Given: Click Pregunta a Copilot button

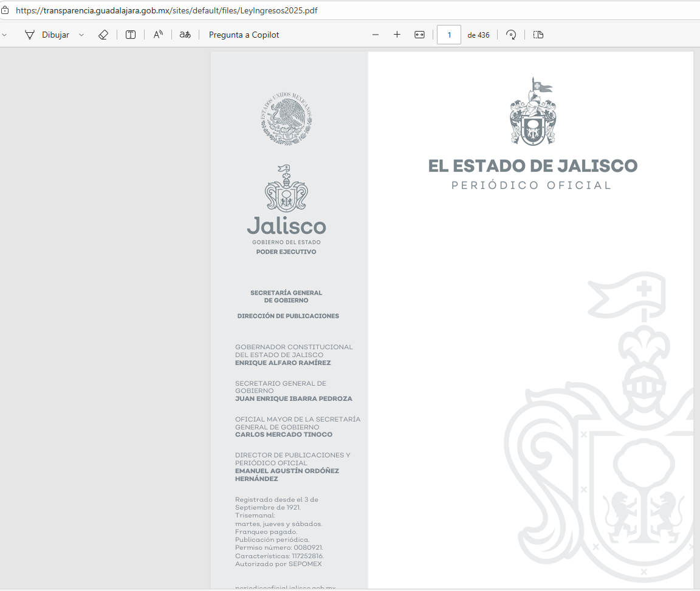Looking at the screenshot, I should [244, 35].
